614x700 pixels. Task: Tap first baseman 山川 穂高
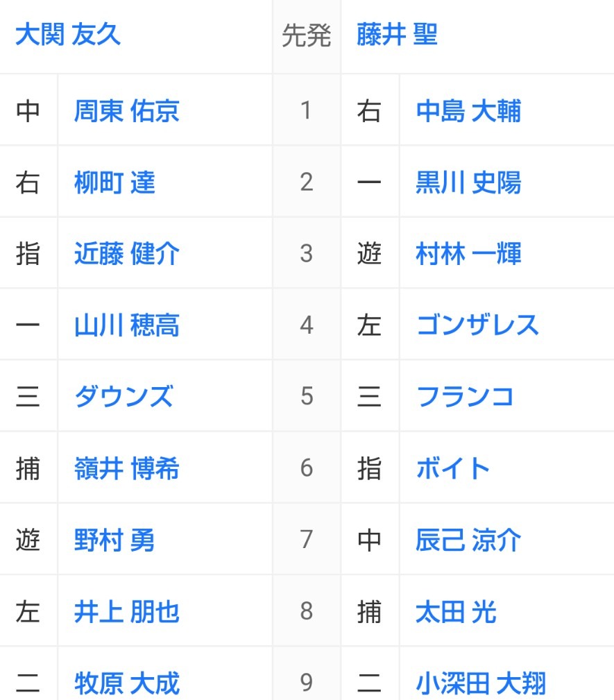127,325
